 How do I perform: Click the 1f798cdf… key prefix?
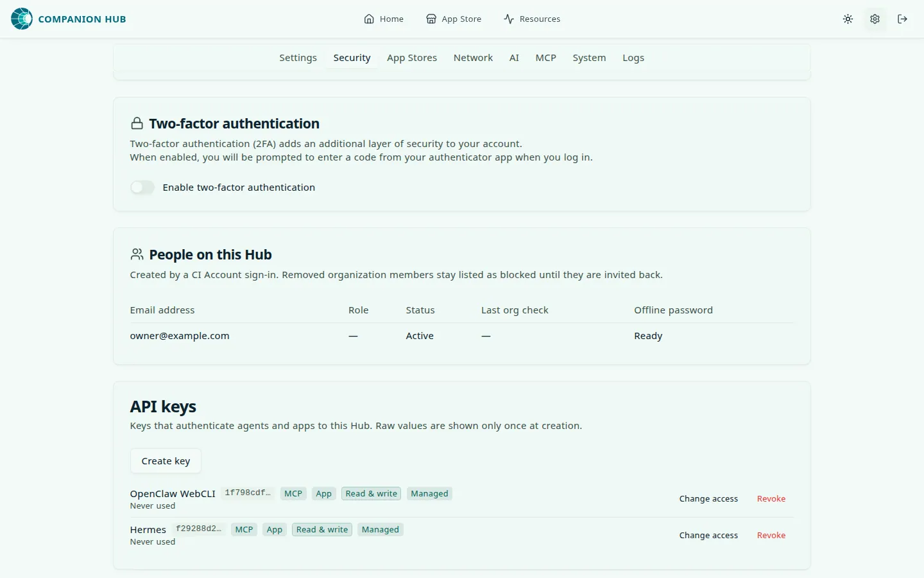click(x=248, y=493)
